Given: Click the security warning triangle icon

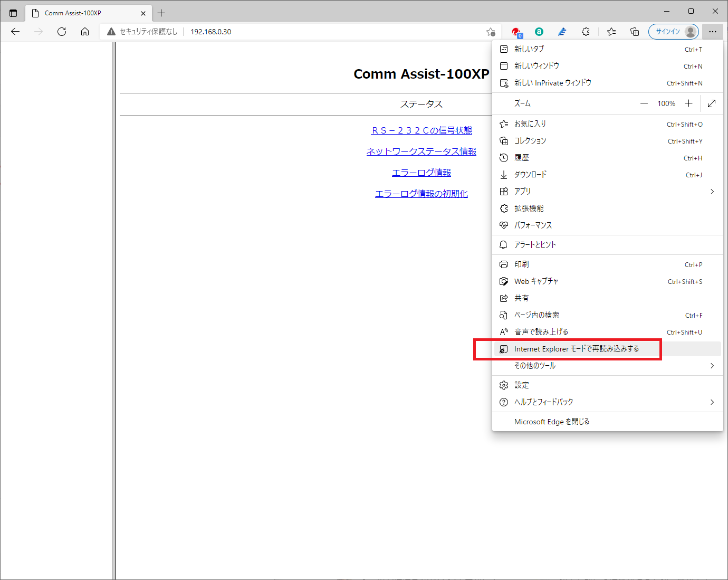Looking at the screenshot, I should [111, 32].
